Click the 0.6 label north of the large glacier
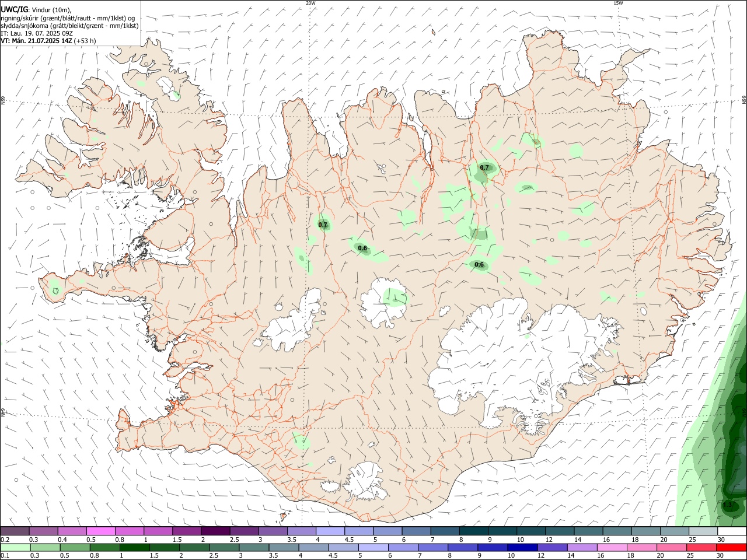The width and height of the screenshot is (747, 560). (x=479, y=265)
